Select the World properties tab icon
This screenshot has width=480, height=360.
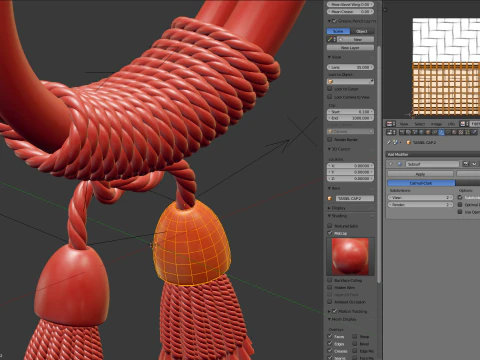tap(422, 132)
